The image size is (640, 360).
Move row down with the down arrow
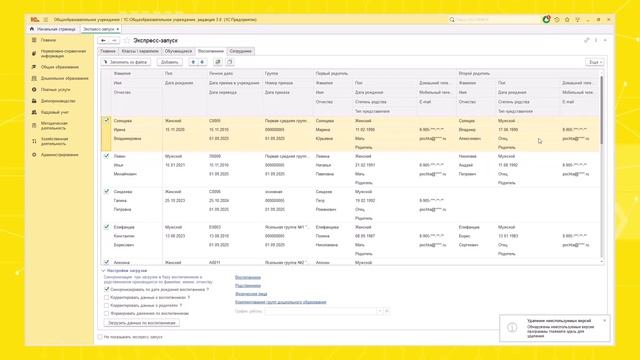202,62
